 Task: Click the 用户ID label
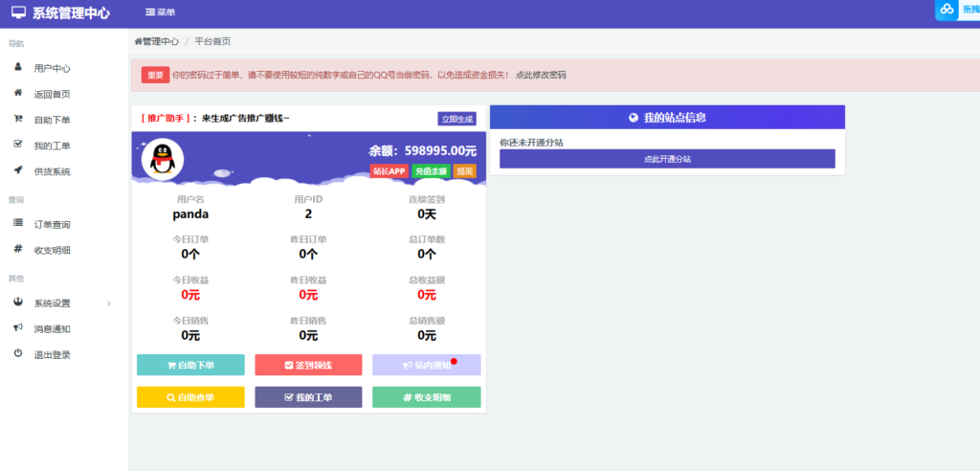click(308, 199)
